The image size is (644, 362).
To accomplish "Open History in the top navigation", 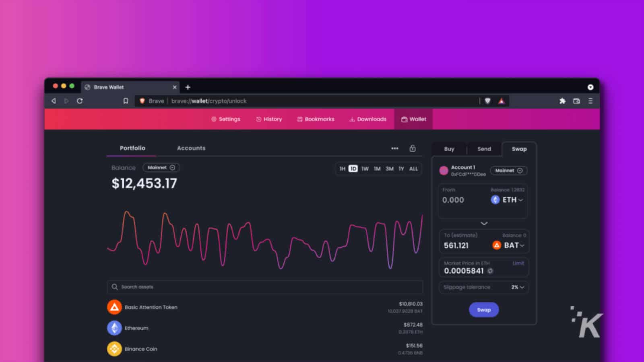I will pos(269,119).
